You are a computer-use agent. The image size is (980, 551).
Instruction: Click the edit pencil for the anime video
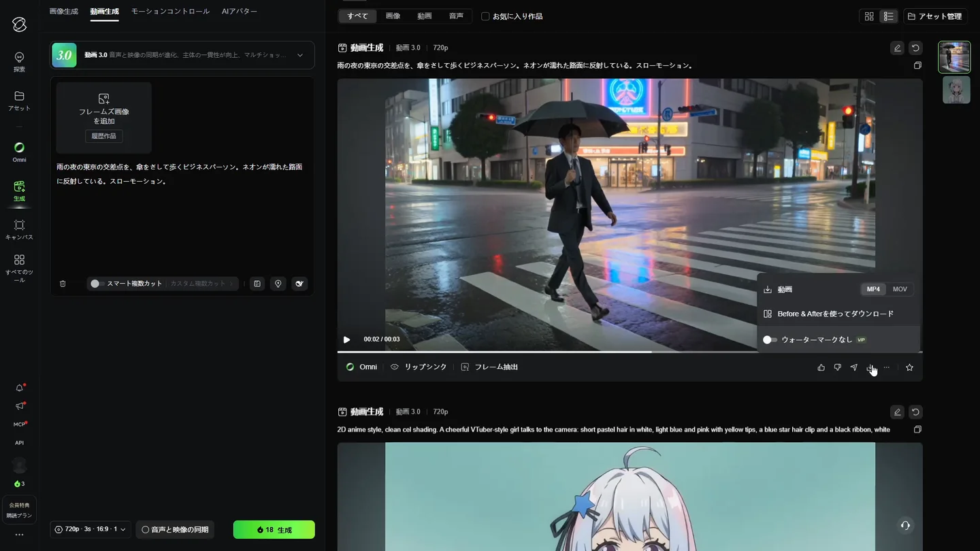(898, 412)
